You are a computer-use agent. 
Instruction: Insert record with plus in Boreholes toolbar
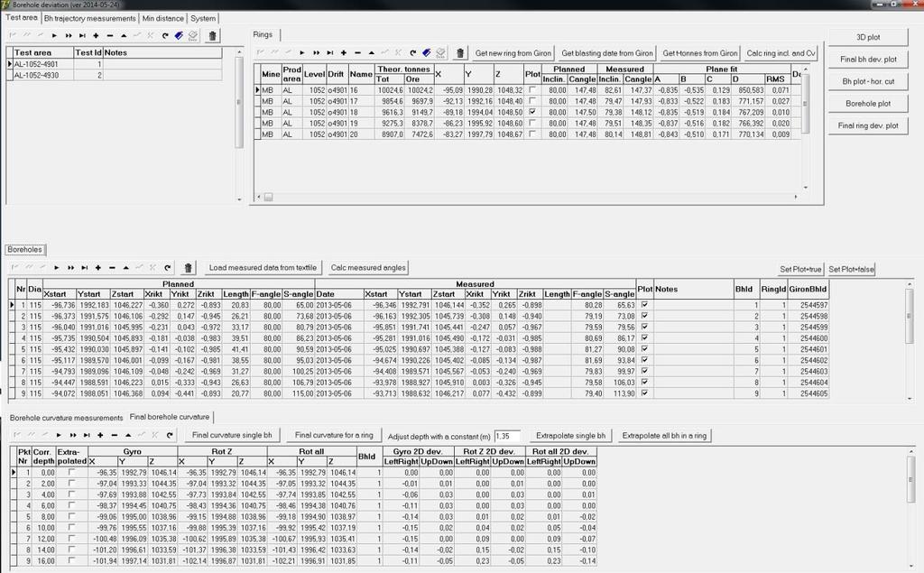(97, 268)
